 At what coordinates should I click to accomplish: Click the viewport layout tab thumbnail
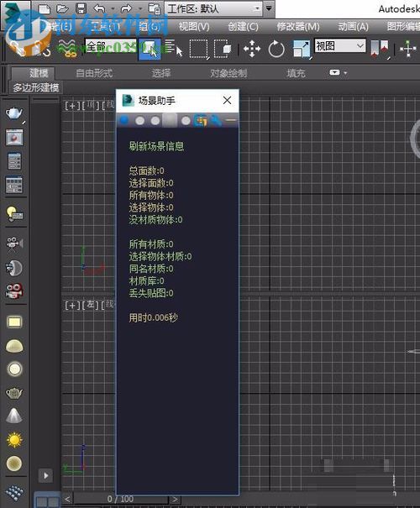(47, 501)
